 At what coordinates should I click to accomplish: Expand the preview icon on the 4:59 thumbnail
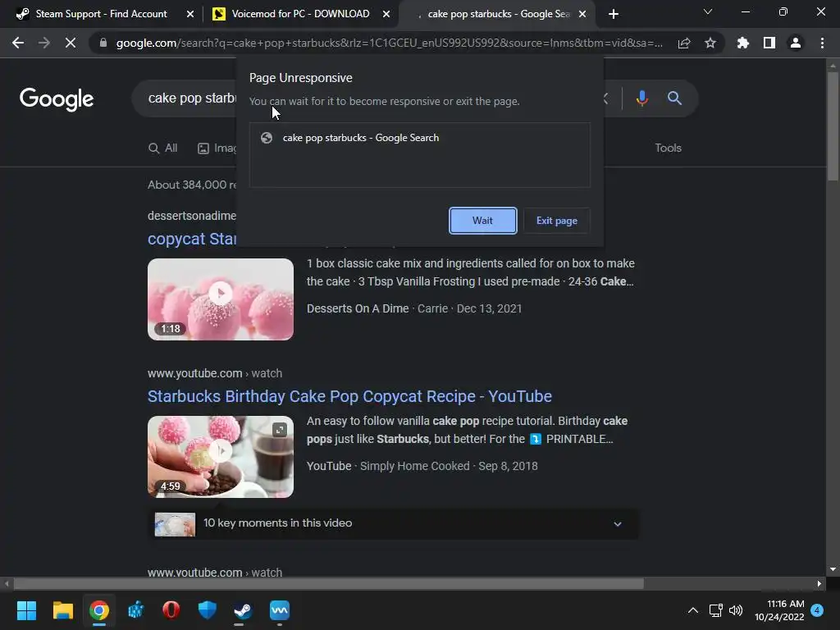(279, 429)
